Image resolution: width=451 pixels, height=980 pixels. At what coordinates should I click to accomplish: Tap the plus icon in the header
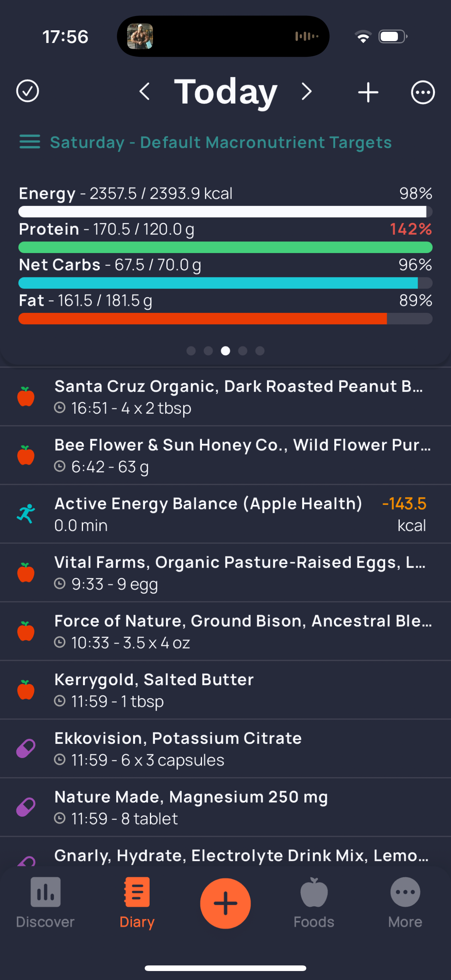pyautogui.click(x=368, y=92)
